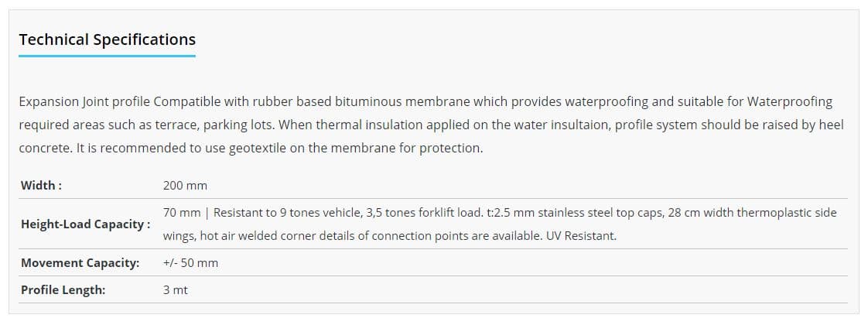868x325 pixels.
Task: Click the UV Resistant text
Action: point(581,236)
